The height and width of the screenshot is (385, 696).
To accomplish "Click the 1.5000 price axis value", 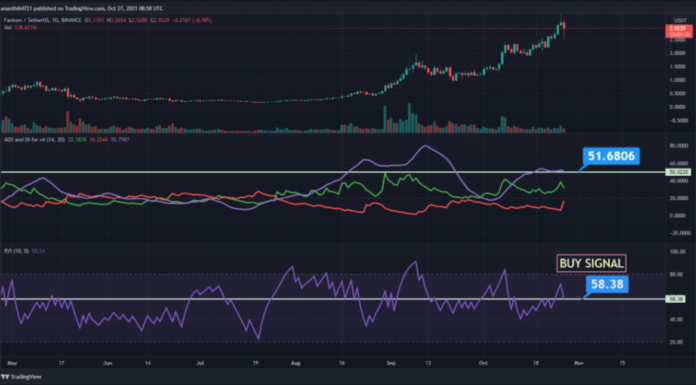I will pos(678,67).
